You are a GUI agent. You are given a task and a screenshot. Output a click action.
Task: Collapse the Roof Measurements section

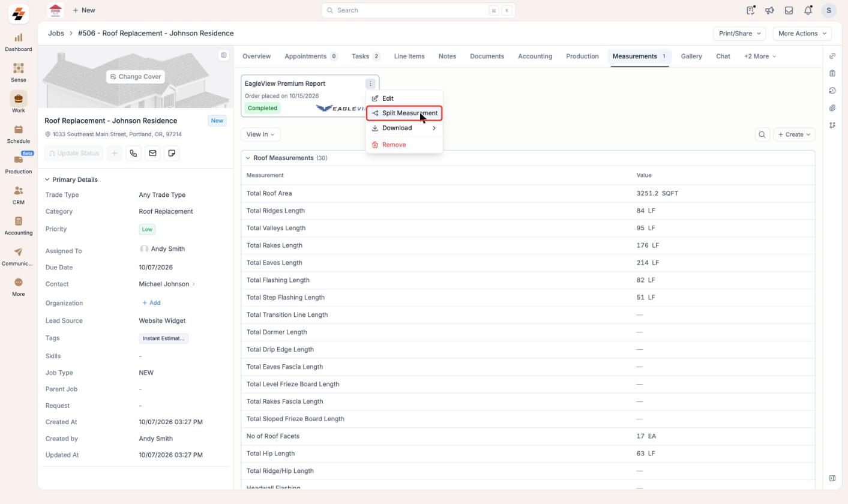(x=248, y=158)
